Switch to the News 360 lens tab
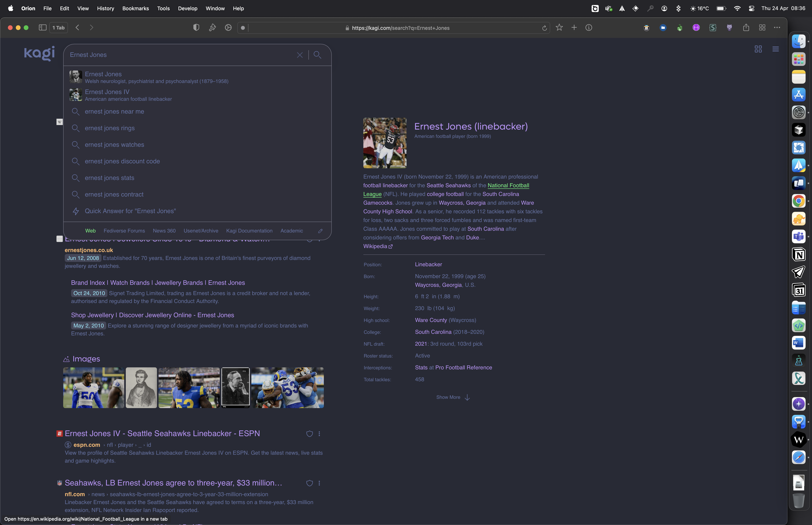This screenshot has width=812, height=525. pos(164,231)
